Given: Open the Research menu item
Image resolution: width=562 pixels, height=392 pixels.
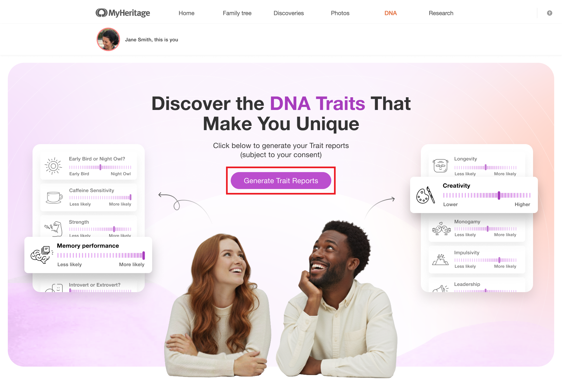Looking at the screenshot, I should (441, 13).
